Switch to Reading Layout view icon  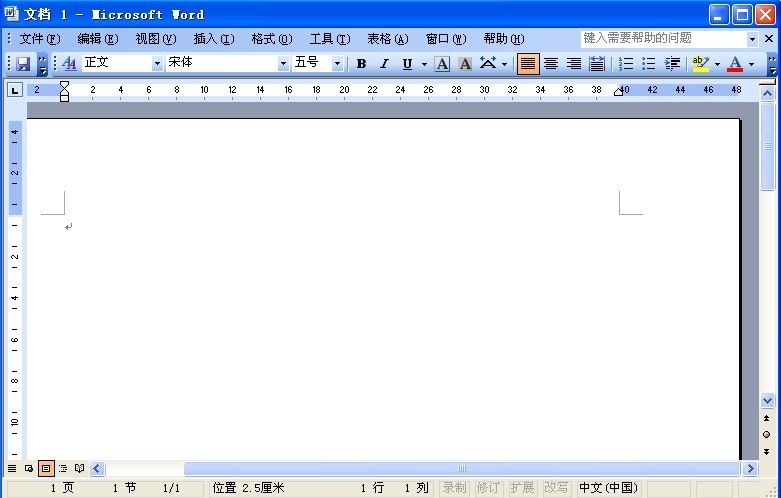[80, 469]
